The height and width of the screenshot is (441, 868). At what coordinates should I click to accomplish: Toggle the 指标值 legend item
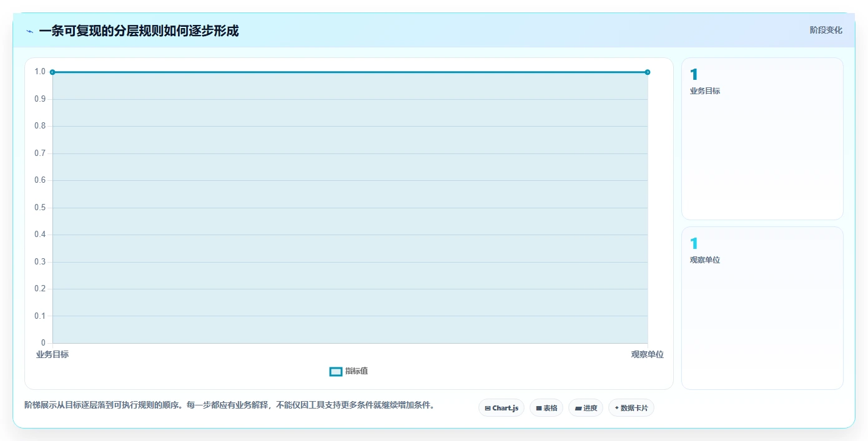(x=349, y=371)
